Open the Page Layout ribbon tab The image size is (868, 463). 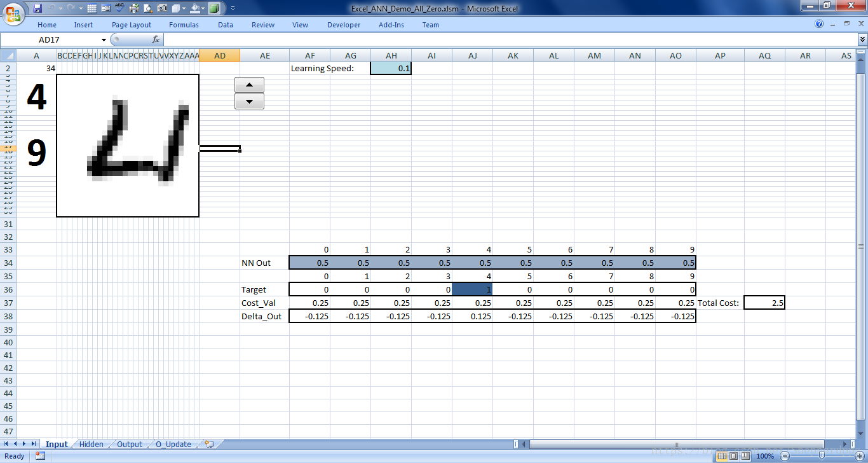132,25
